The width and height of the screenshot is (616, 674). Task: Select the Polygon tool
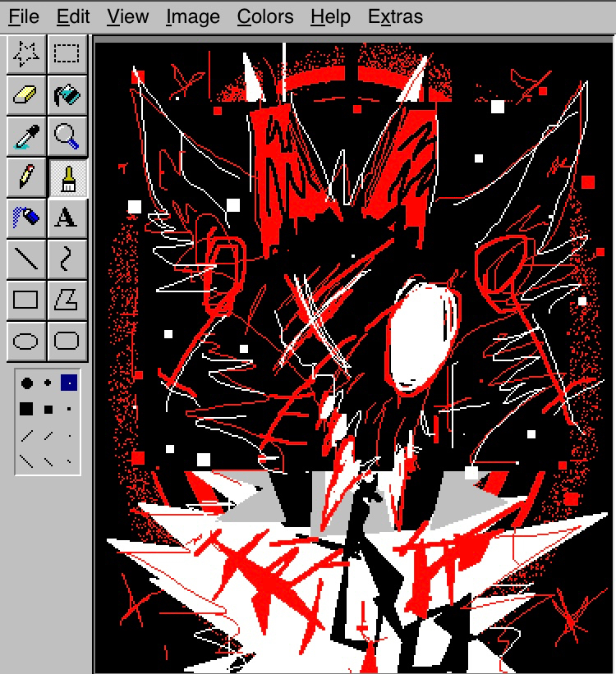[67, 300]
